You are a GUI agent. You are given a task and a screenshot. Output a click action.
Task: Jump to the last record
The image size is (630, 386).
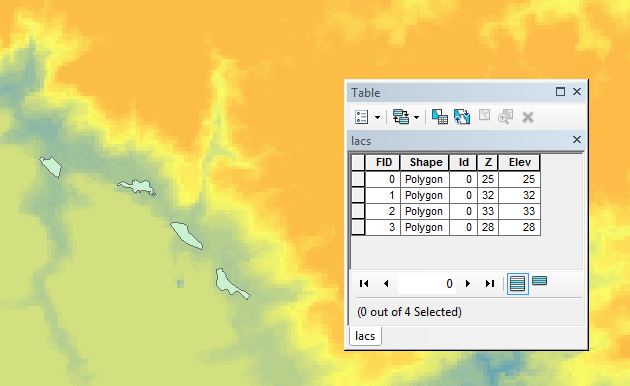point(490,284)
